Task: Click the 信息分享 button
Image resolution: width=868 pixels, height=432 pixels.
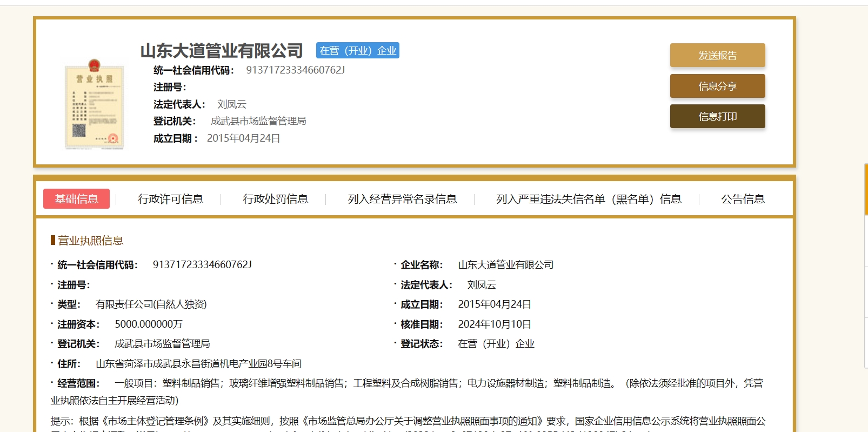Action: point(717,86)
